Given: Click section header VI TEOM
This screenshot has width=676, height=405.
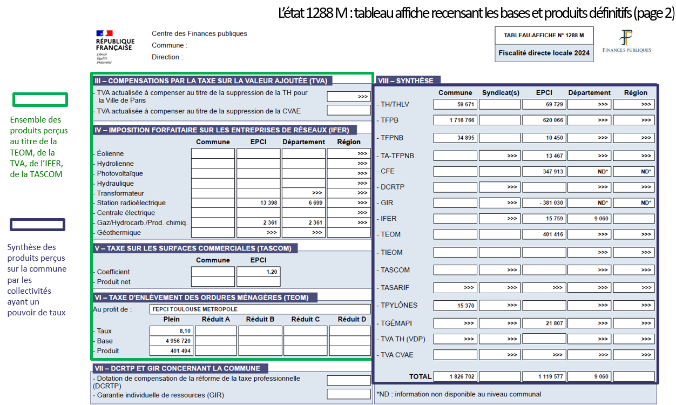Looking at the screenshot, I should (x=205, y=298).
